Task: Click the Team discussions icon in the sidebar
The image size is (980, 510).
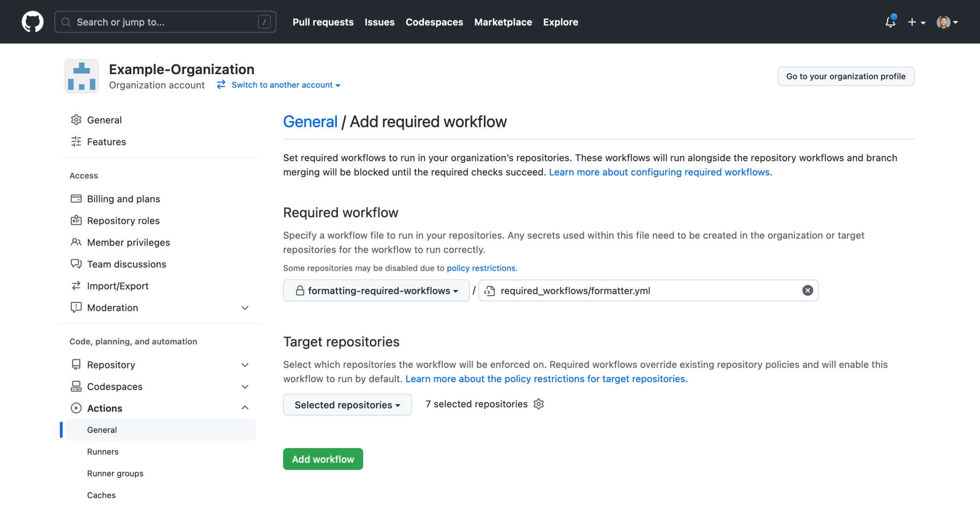Action: tap(77, 264)
